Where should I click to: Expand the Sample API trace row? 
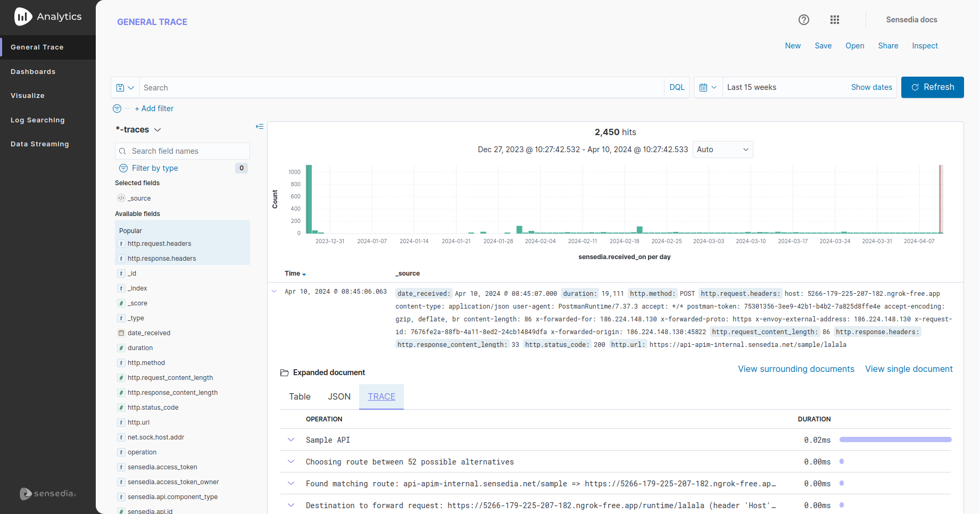pos(291,440)
